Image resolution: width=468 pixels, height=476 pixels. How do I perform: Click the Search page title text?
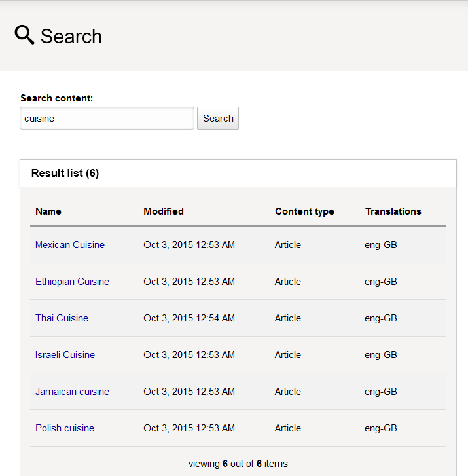[71, 37]
